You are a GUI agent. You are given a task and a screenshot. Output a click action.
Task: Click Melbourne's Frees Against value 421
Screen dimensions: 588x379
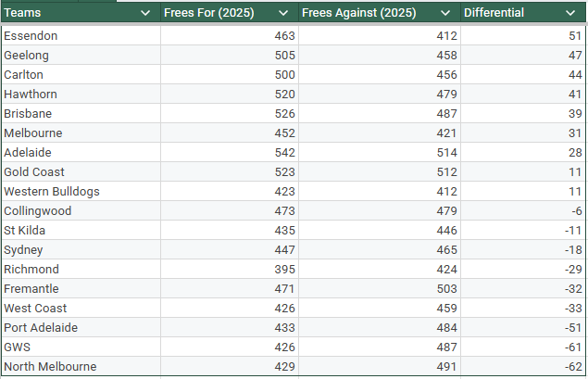pyautogui.click(x=446, y=133)
